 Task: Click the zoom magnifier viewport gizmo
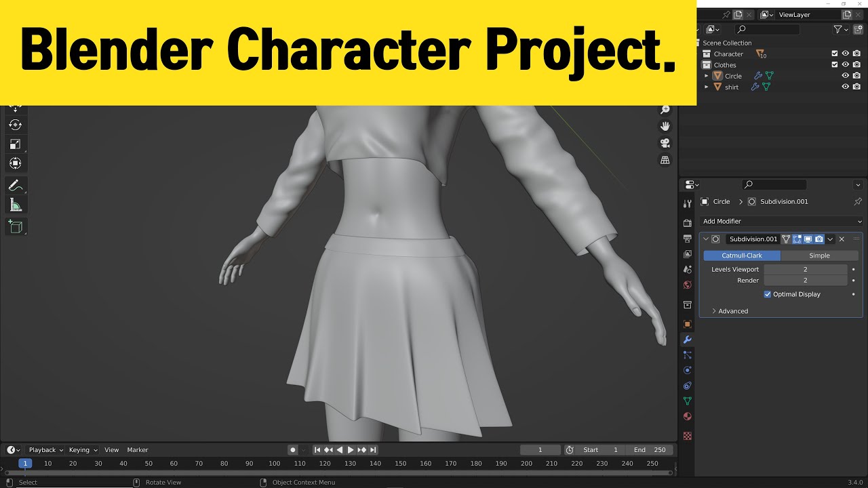[665, 110]
